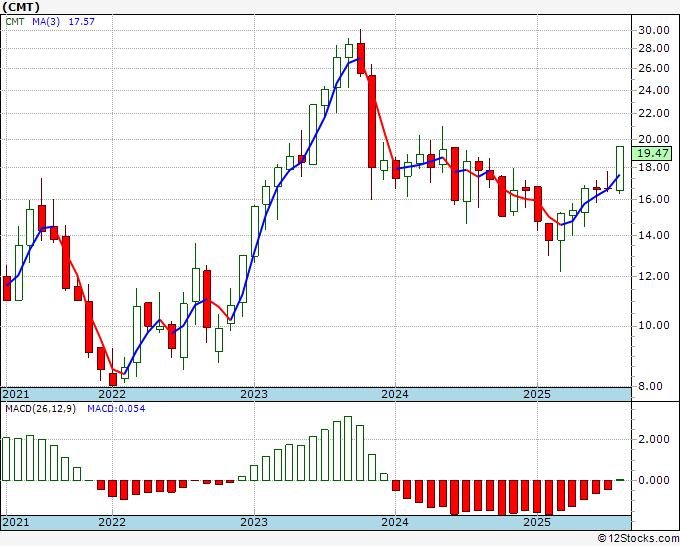Click the MACD:0.054 value label
The width and height of the screenshot is (680, 546).
pos(116,409)
